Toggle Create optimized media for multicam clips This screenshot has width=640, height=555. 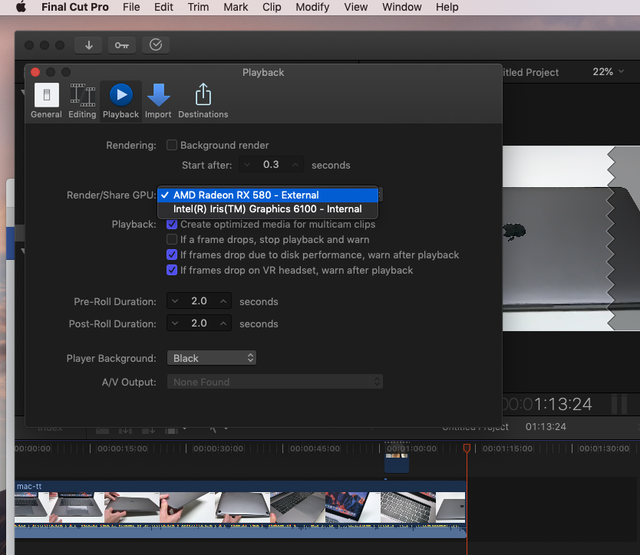(x=172, y=224)
